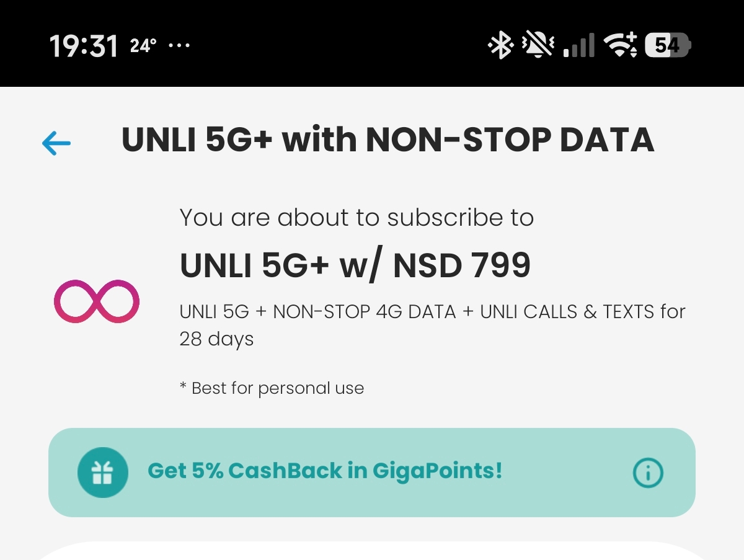Click the cellular signal bars icon

point(578,45)
